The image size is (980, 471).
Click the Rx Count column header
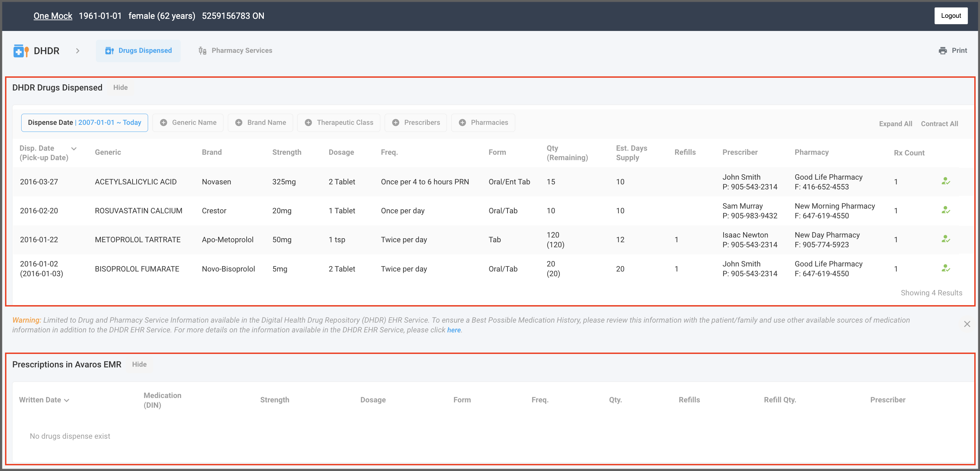click(x=909, y=153)
